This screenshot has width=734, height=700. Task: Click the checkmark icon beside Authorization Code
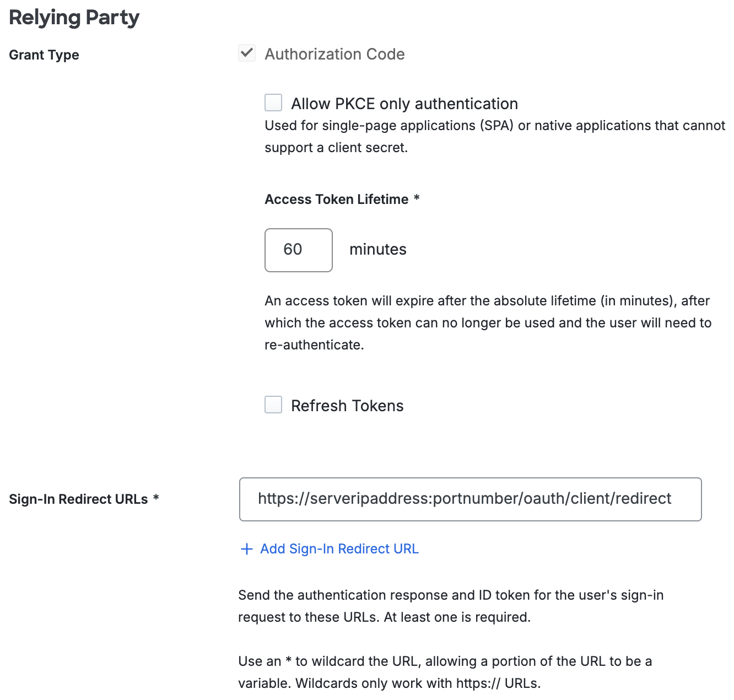coord(247,53)
